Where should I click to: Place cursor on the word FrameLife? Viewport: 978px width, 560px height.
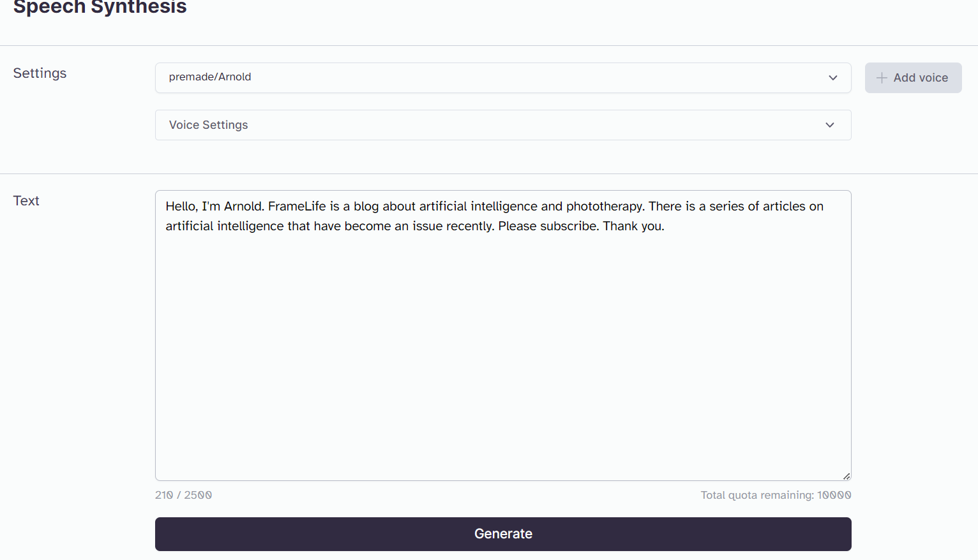point(297,206)
